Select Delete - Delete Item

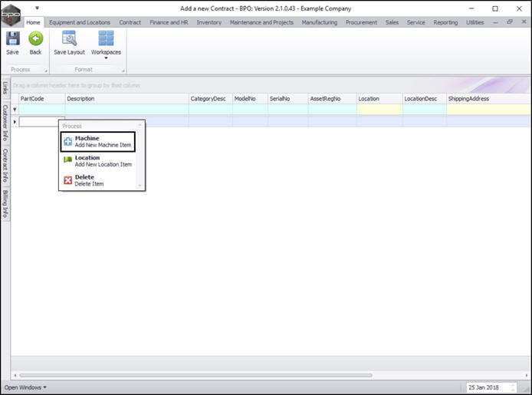[x=98, y=180]
